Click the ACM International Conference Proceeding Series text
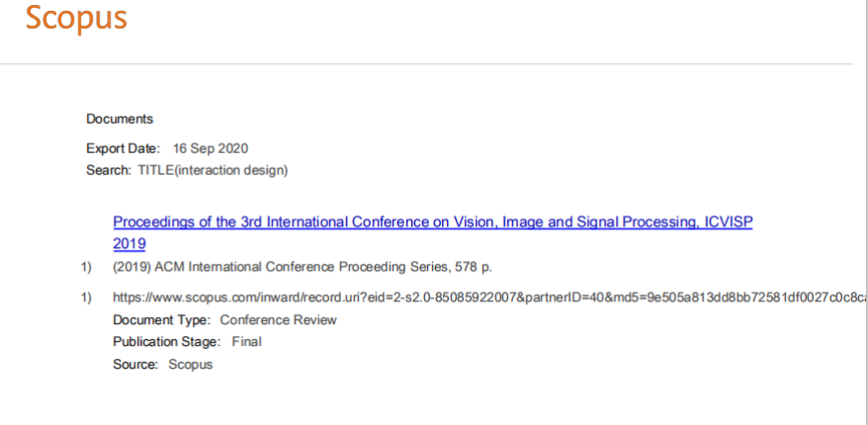The image size is (868, 425). pyautogui.click(x=301, y=267)
